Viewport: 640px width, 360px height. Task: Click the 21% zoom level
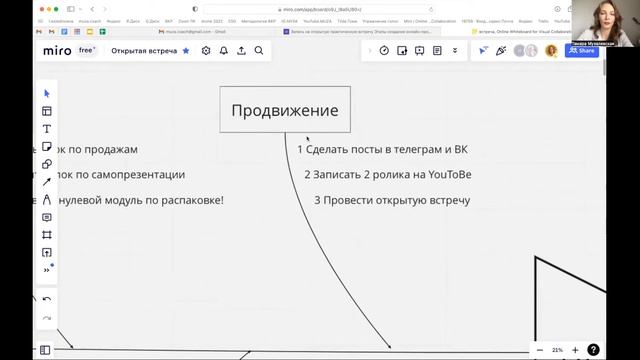point(557,350)
